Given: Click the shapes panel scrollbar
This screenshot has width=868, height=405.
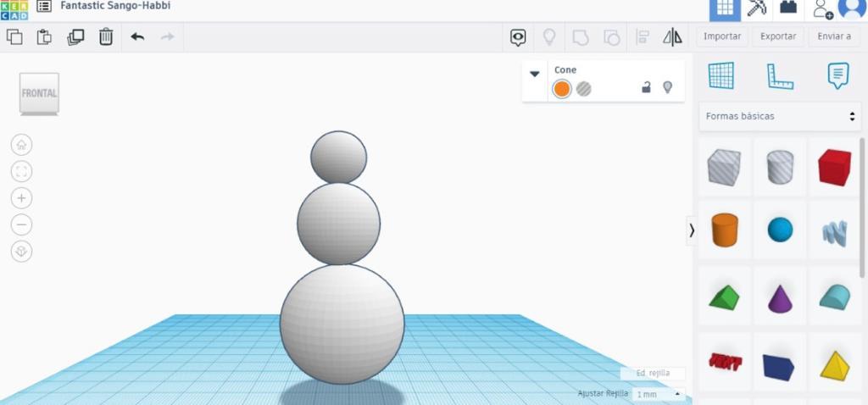Looking at the screenshot, I should [x=862, y=208].
